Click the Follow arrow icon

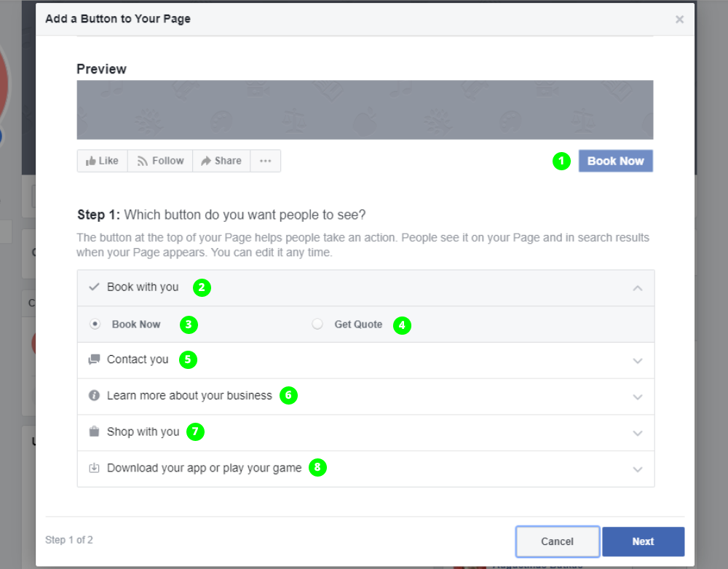[142, 161]
